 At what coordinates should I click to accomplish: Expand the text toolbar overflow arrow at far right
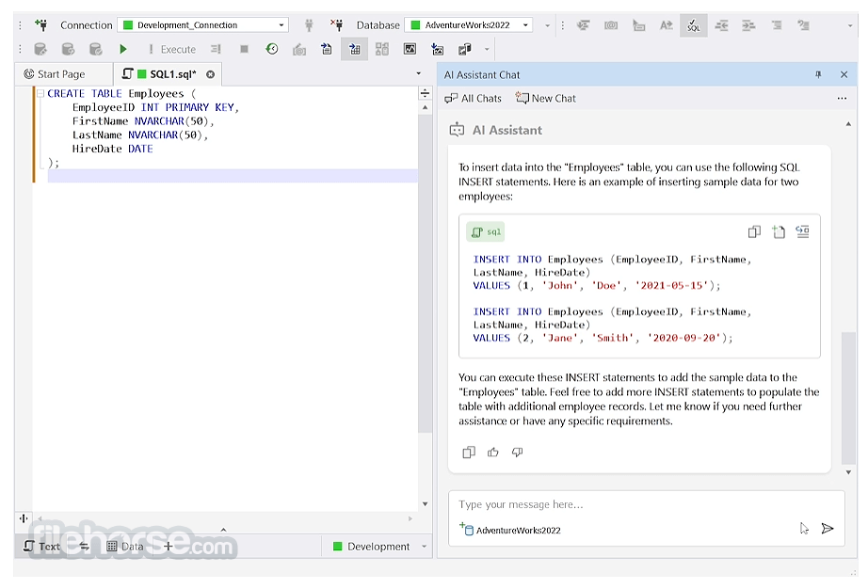click(850, 25)
